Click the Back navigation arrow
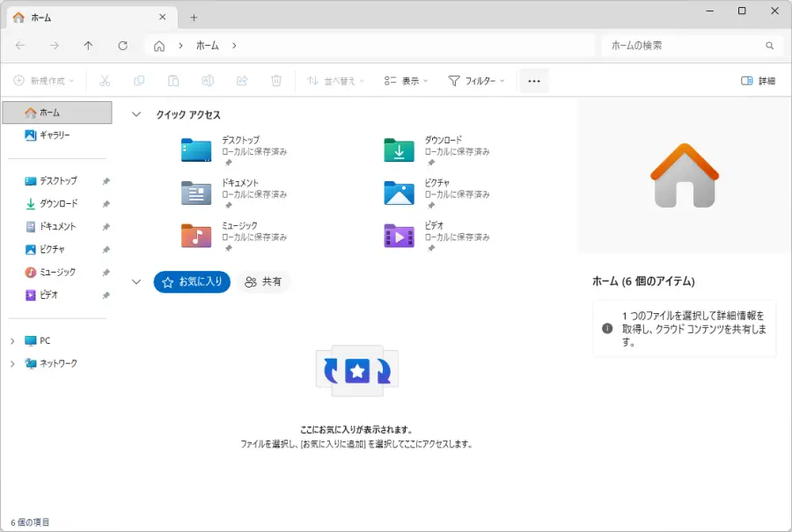 tap(20, 46)
